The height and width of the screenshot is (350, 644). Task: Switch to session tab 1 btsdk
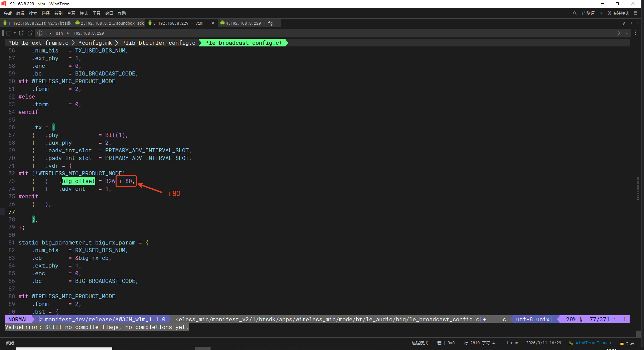[x=37, y=23]
